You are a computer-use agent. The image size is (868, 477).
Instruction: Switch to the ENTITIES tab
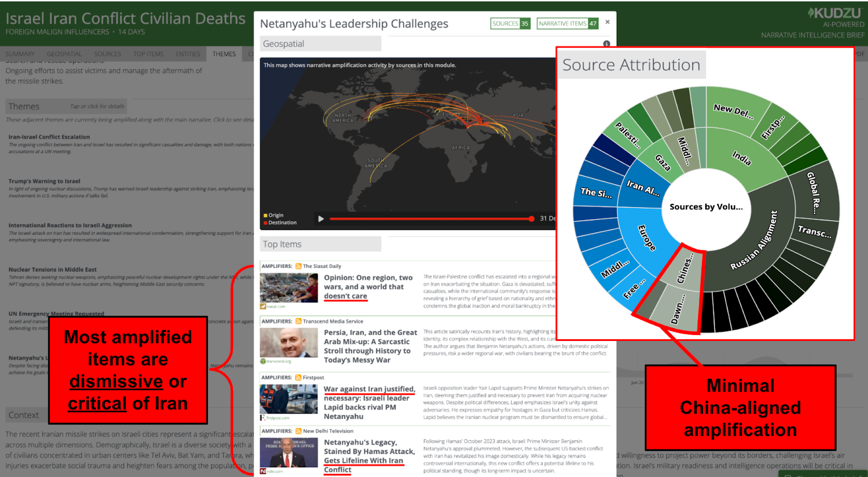[x=188, y=54]
